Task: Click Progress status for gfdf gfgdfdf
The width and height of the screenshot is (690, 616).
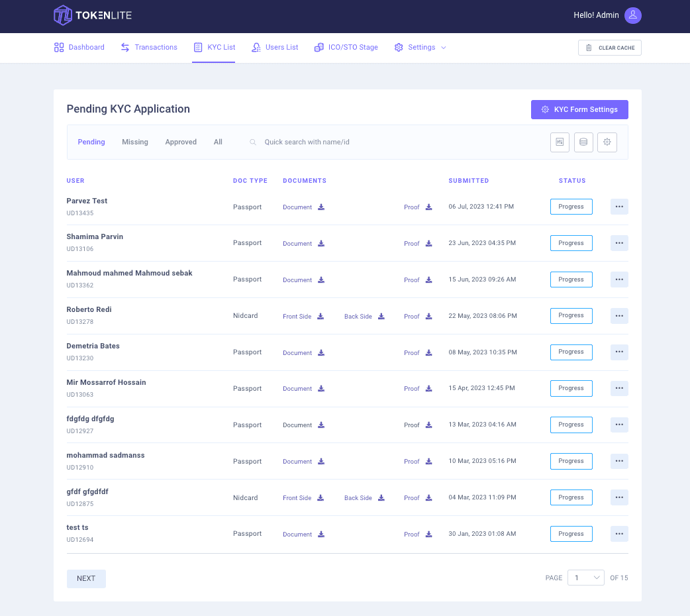Action: click(571, 497)
